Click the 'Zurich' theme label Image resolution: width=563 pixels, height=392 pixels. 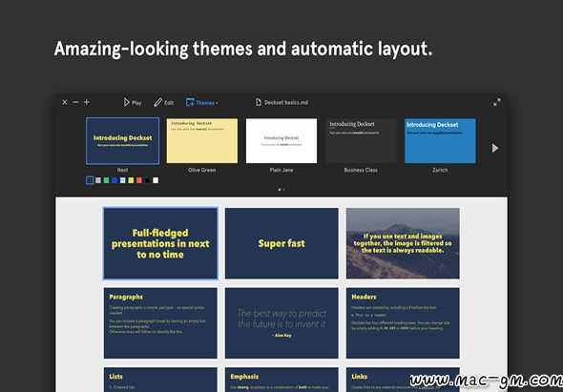click(440, 170)
